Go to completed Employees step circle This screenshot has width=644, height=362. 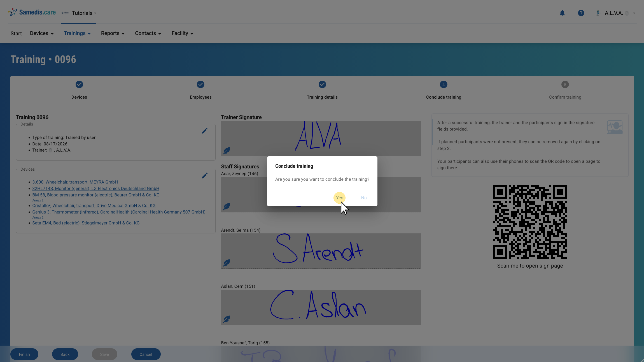point(200,85)
